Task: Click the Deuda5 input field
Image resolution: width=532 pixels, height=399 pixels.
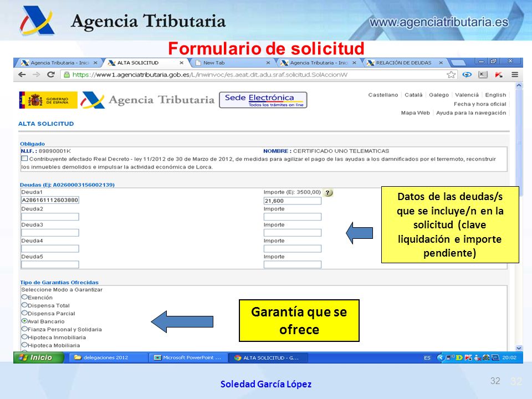Action: coord(50,265)
